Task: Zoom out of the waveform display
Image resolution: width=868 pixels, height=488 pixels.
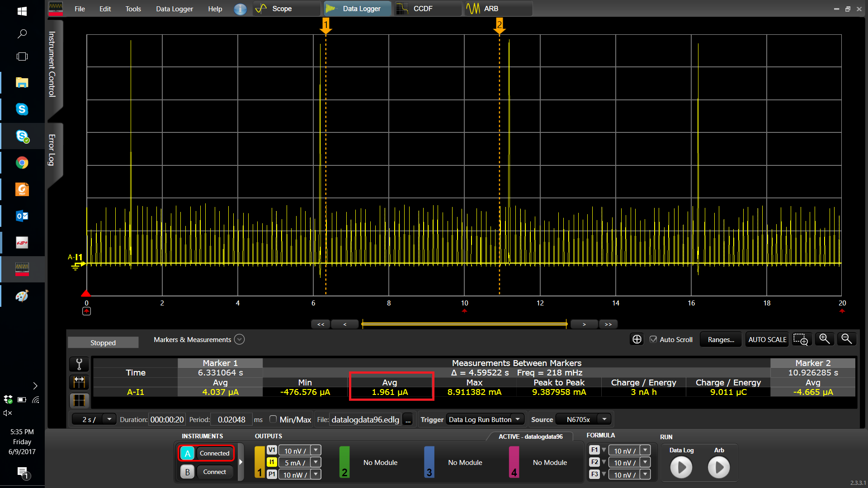Action: (x=846, y=338)
